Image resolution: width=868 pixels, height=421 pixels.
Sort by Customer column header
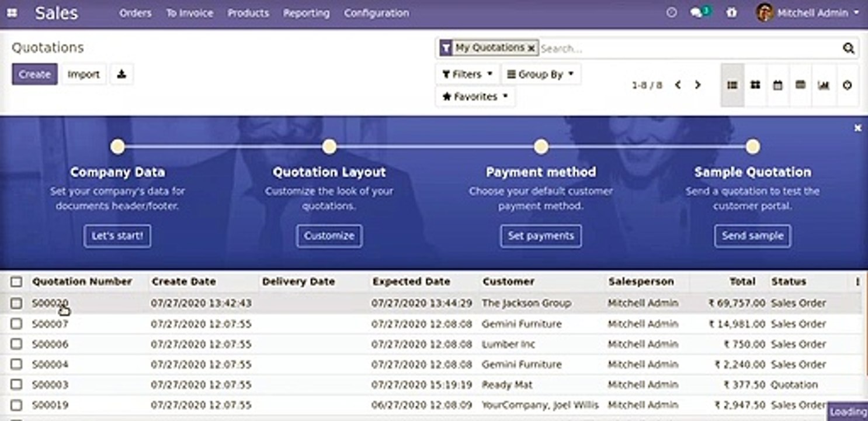509,282
